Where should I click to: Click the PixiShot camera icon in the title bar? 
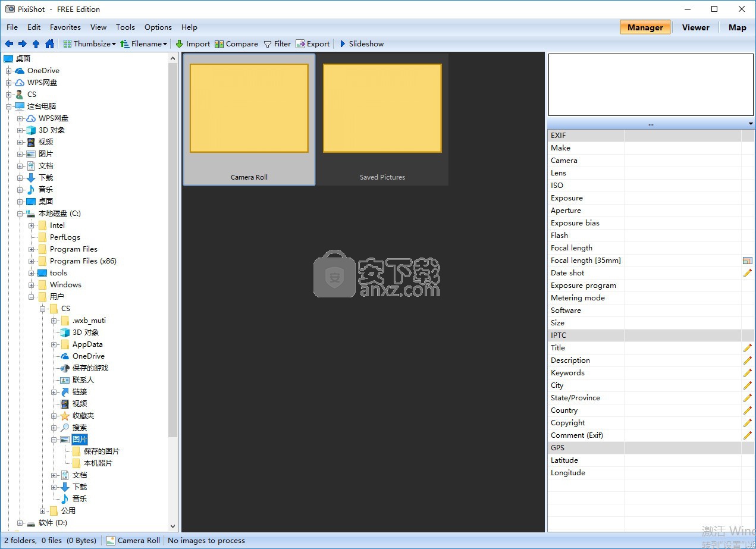(10, 9)
